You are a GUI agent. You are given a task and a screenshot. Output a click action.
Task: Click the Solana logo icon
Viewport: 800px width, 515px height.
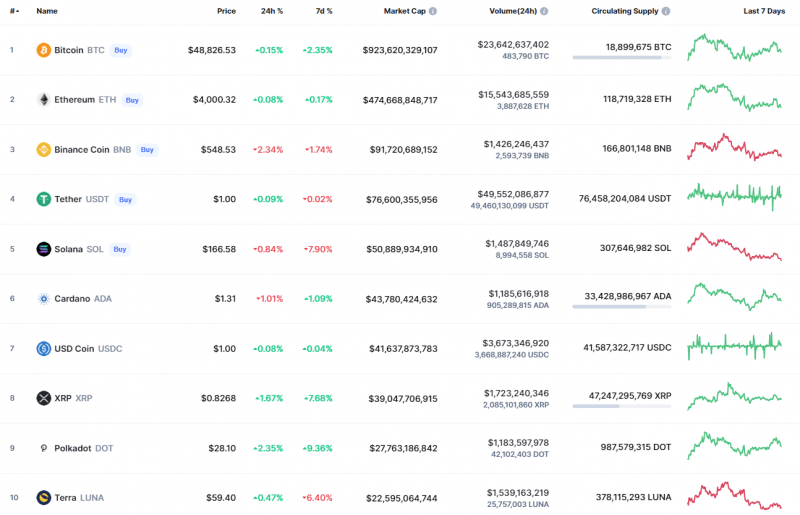coord(43,249)
